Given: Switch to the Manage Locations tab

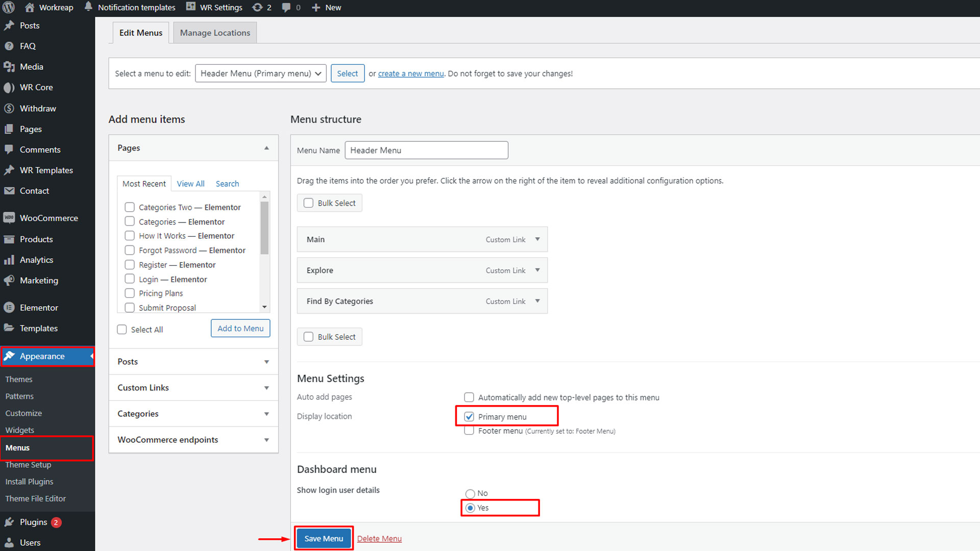Looking at the screenshot, I should pyautogui.click(x=215, y=33).
